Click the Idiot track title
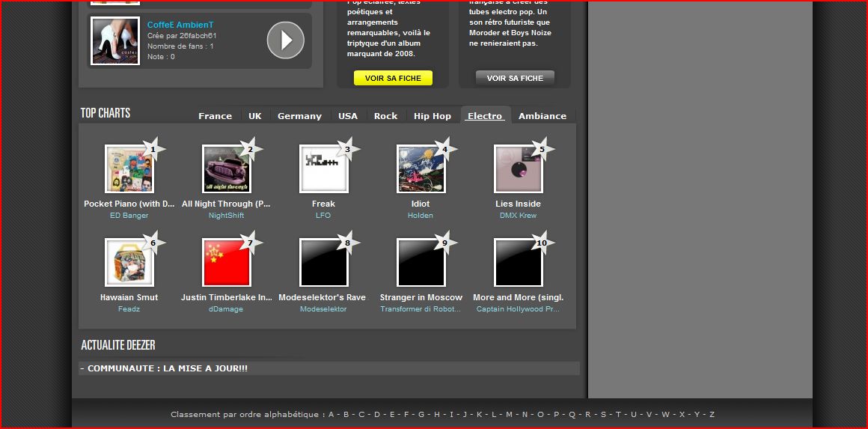This screenshot has width=868, height=429. tap(421, 204)
